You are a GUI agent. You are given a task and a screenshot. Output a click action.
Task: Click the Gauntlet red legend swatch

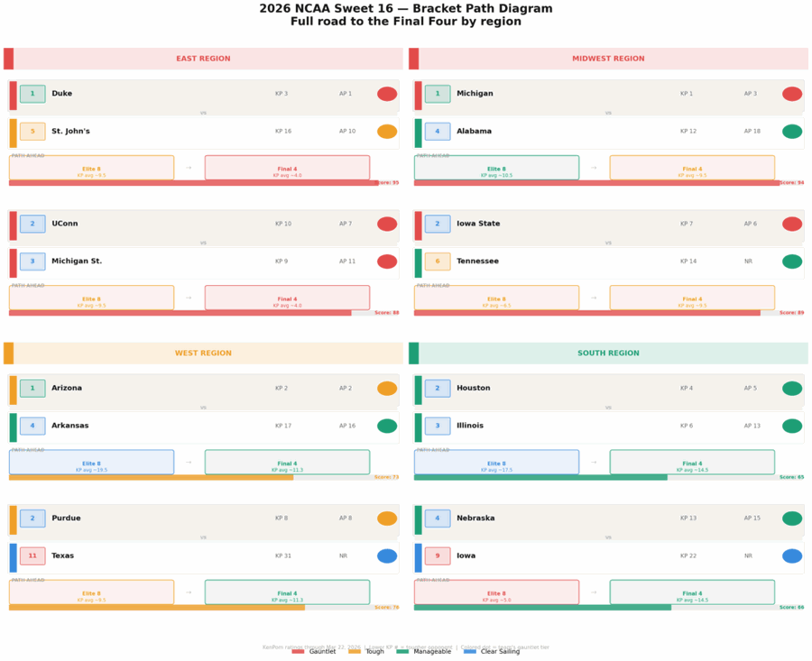[298, 651]
